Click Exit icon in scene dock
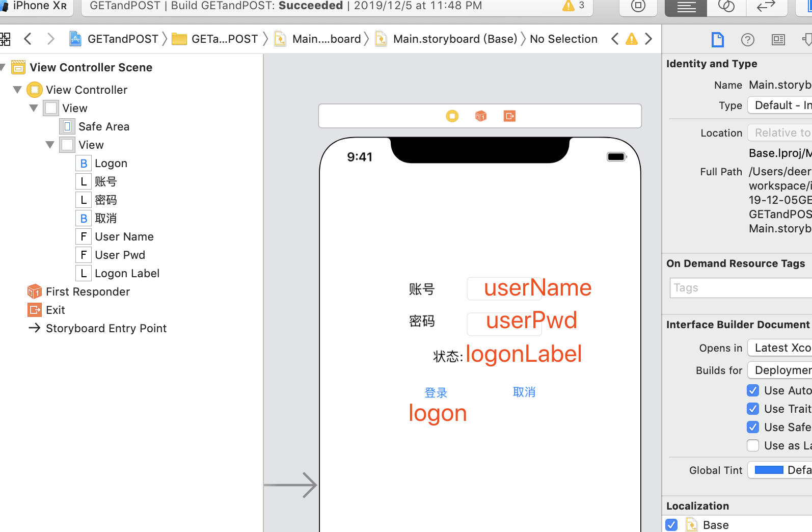The height and width of the screenshot is (532, 812). [509, 116]
